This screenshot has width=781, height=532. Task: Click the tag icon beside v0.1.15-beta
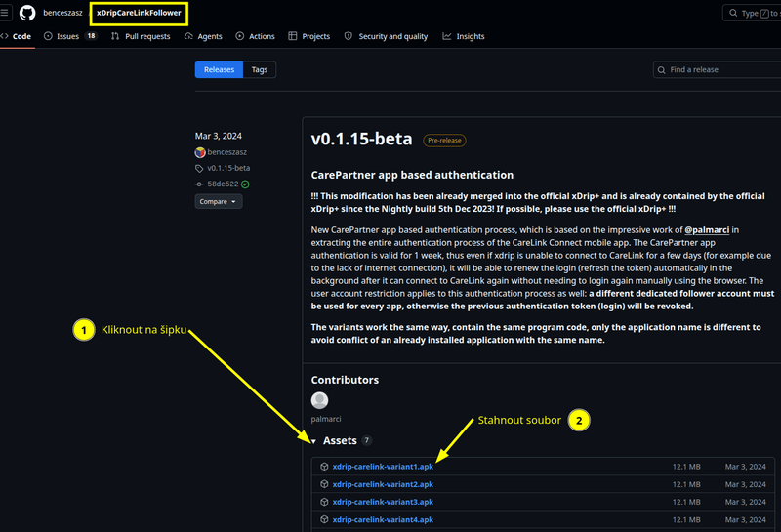tap(199, 168)
